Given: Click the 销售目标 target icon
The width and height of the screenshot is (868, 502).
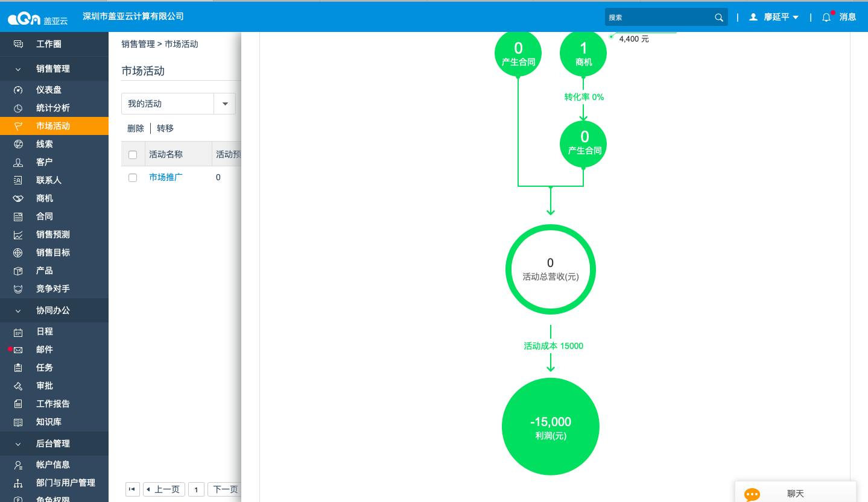Looking at the screenshot, I should (x=18, y=253).
